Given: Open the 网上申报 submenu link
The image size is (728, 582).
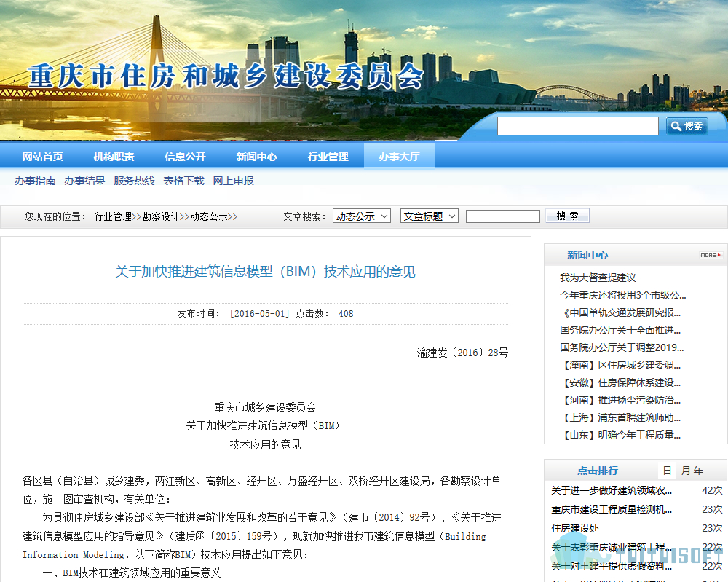Looking at the screenshot, I should 233,181.
